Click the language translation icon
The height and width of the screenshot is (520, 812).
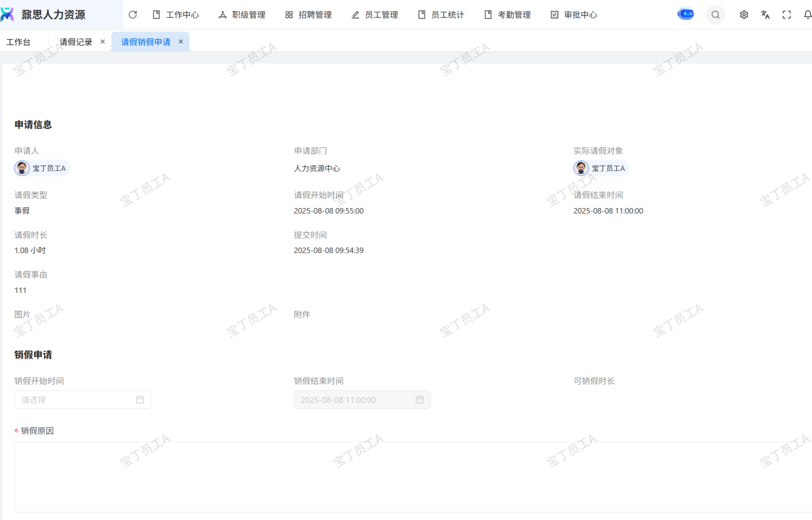765,15
